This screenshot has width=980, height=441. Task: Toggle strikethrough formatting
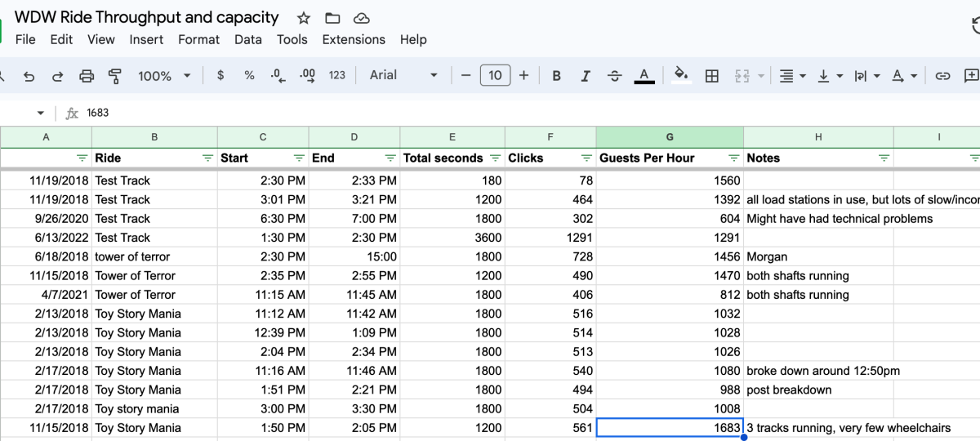(614, 76)
